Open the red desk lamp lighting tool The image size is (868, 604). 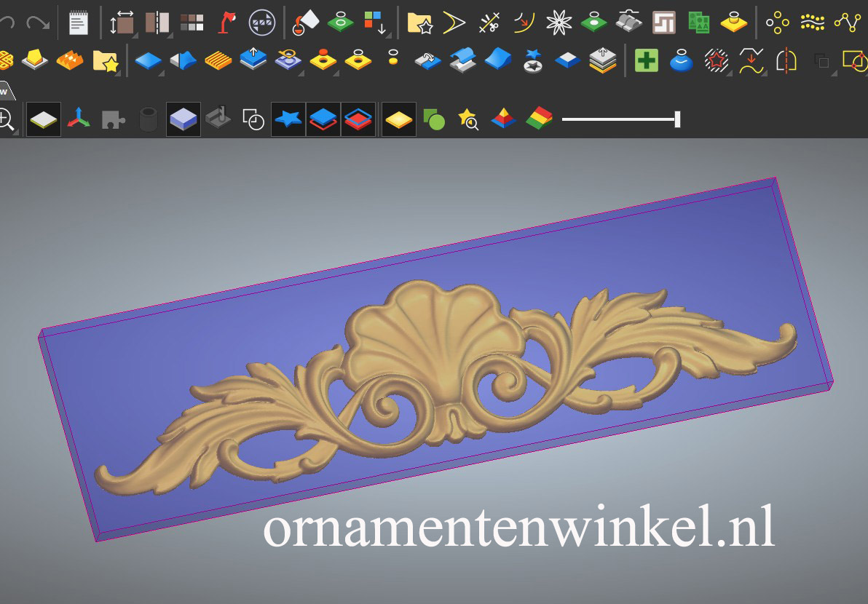(x=226, y=23)
